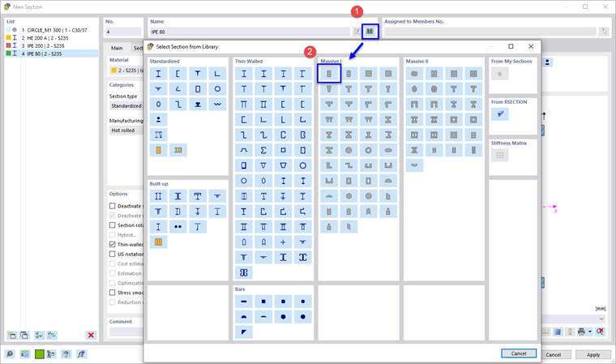Select the last wavy icon in Massive II
The image size is (616, 364).
click(414, 165)
